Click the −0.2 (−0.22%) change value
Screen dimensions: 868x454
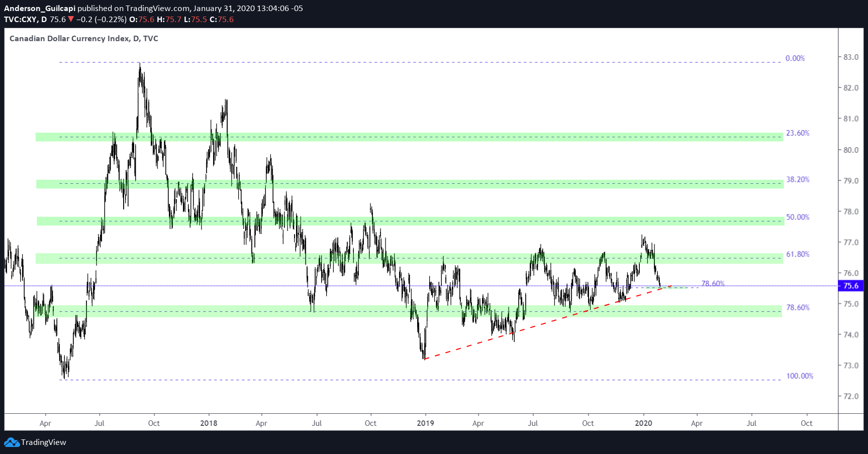click(x=102, y=20)
